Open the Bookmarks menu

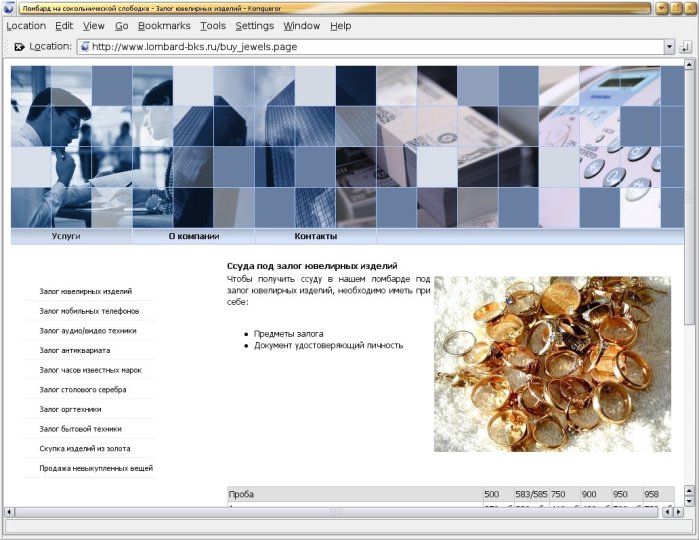[164, 26]
